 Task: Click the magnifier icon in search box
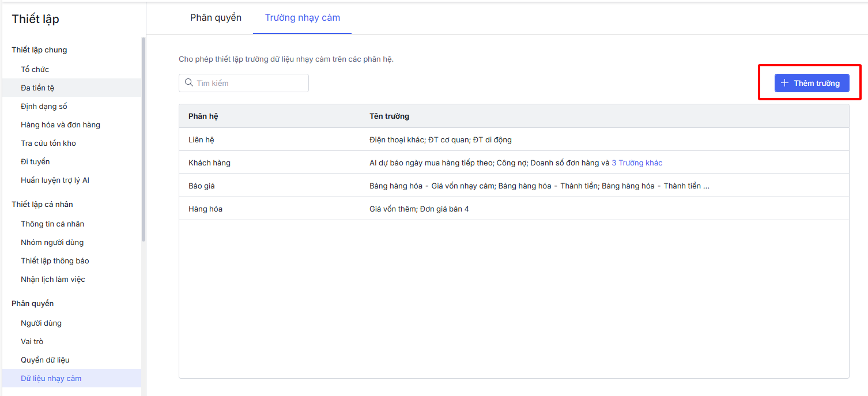(x=188, y=83)
